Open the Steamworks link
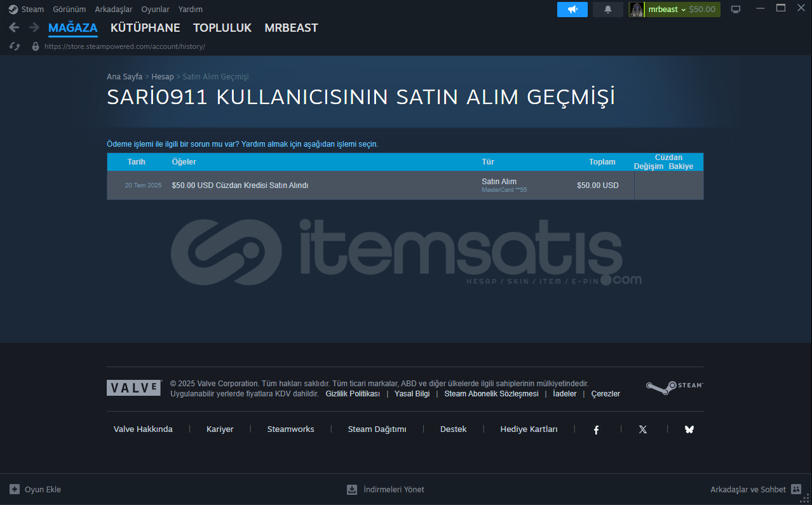This screenshot has height=505, width=812. [290, 429]
